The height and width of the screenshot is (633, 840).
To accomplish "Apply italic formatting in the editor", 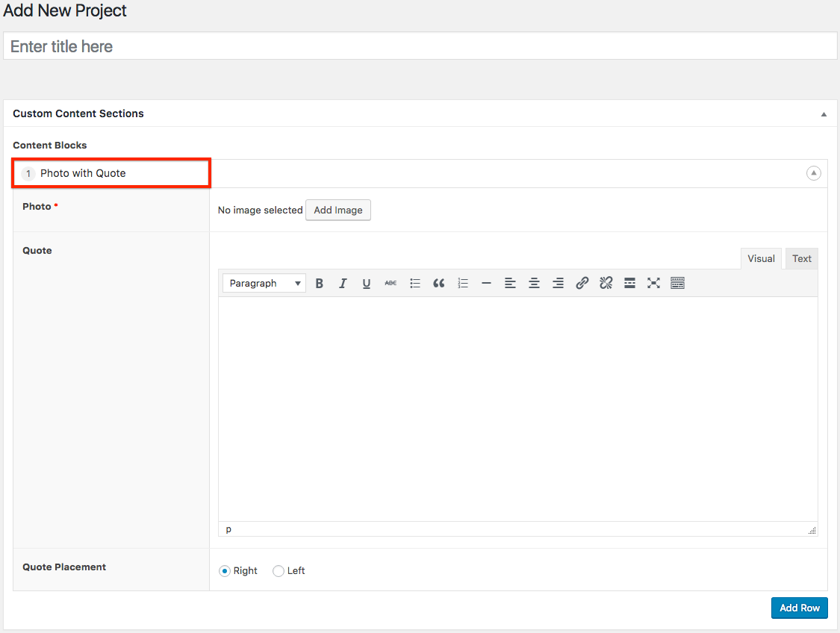I will pyautogui.click(x=343, y=284).
